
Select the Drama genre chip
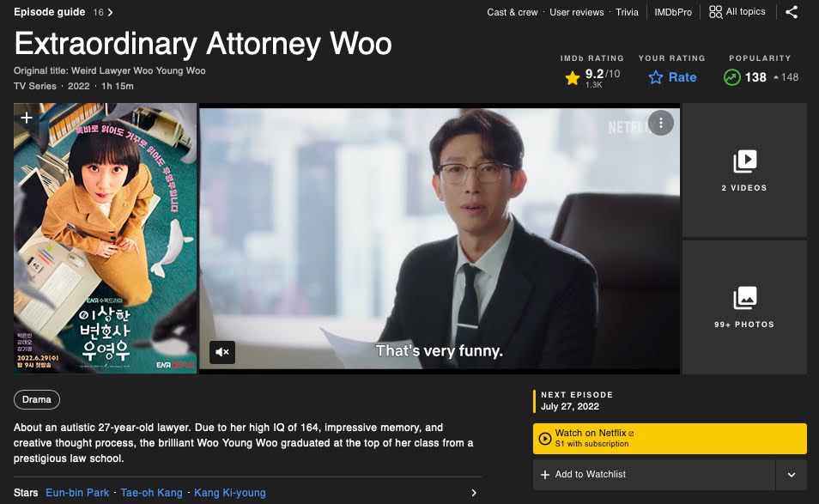point(37,399)
